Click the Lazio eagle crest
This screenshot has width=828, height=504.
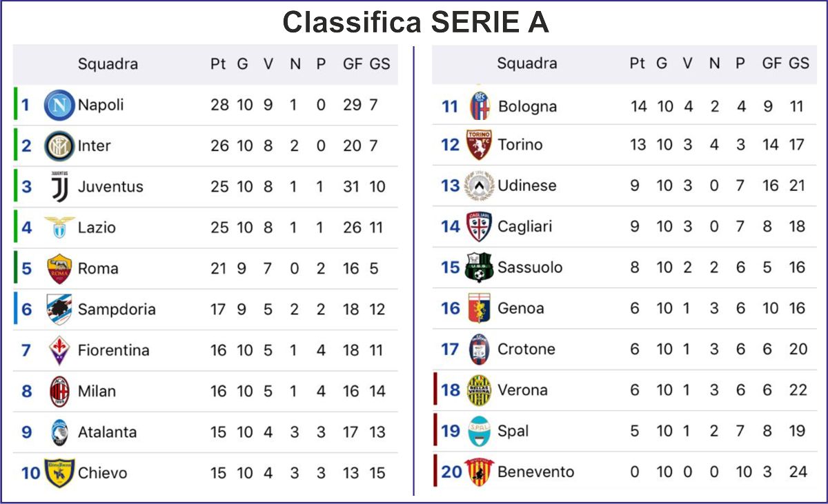59,228
